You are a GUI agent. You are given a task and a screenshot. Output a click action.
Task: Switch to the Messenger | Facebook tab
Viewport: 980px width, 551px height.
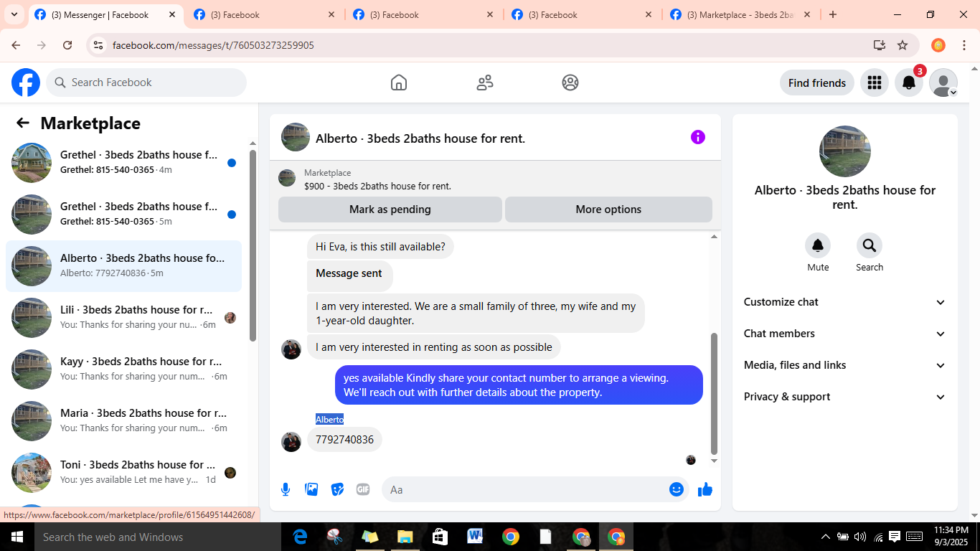[x=105, y=14]
